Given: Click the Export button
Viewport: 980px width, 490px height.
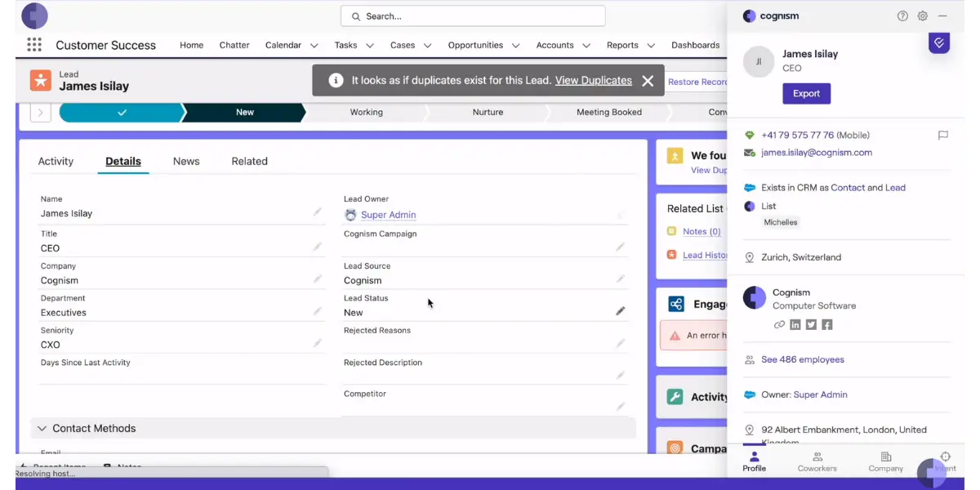Looking at the screenshot, I should [806, 94].
